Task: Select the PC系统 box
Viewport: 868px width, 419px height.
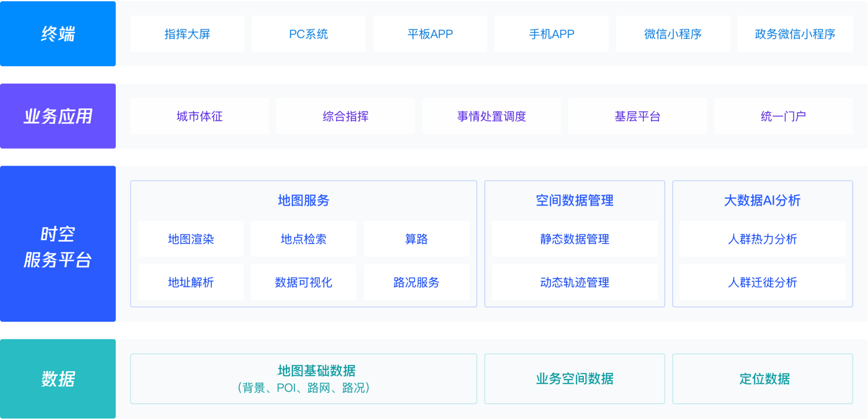Action: (308, 34)
